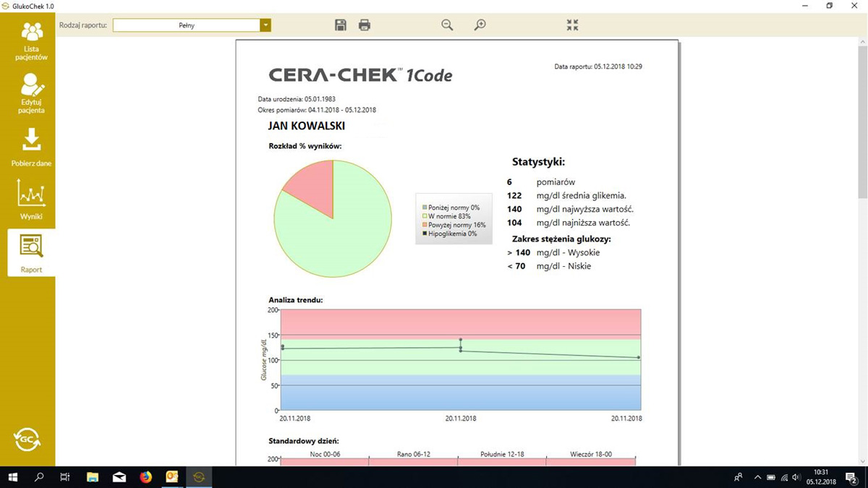Image resolution: width=868 pixels, height=488 pixels.
Task: Click the scrollbar down arrow
Action: [x=862, y=461]
